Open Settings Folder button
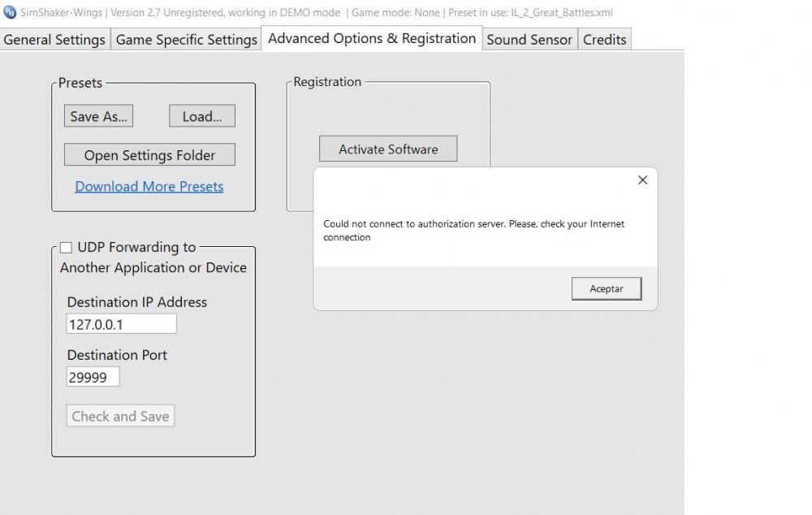The width and height of the screenshot is (812, 515). click(x=149, y=155)
